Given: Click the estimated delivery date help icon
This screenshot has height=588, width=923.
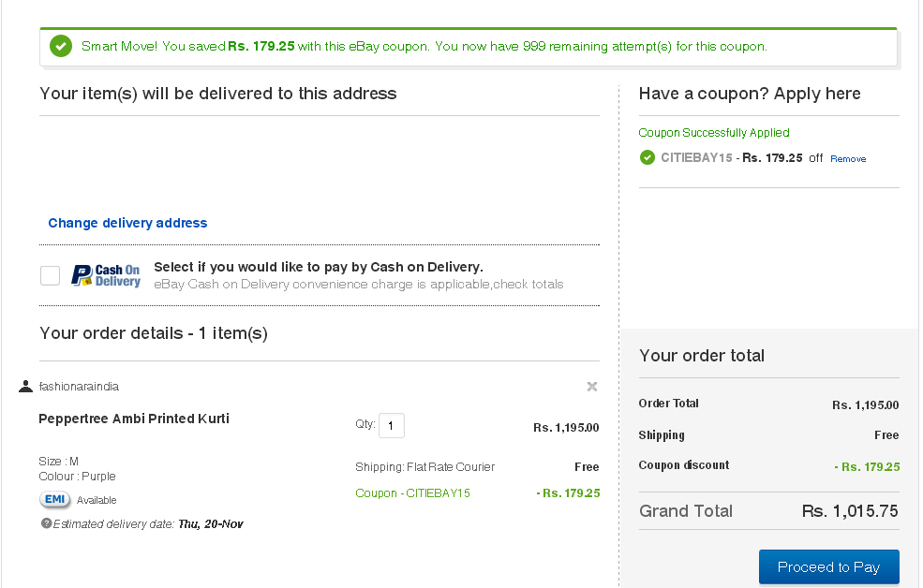Looking at the screenshot, I should pos(46,522).
